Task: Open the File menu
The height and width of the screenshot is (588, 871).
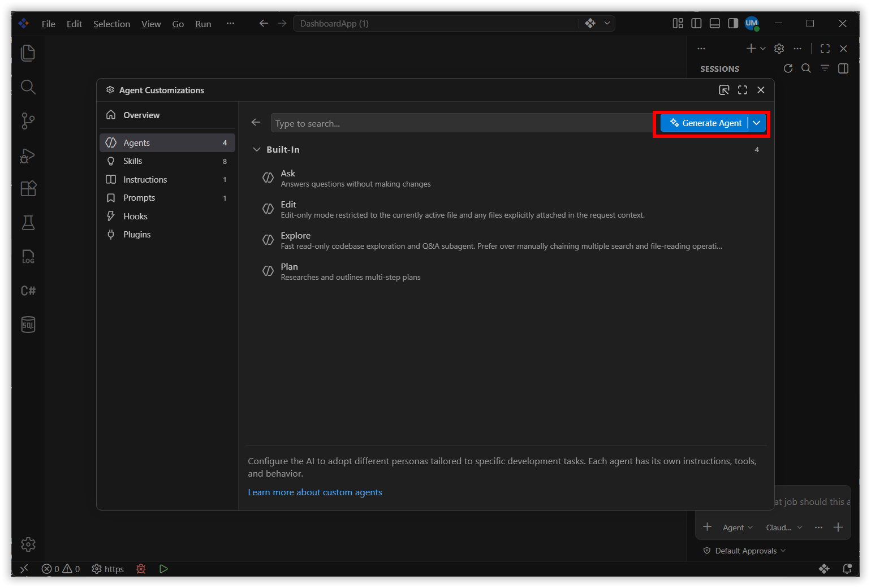Action: coord(49,24)
